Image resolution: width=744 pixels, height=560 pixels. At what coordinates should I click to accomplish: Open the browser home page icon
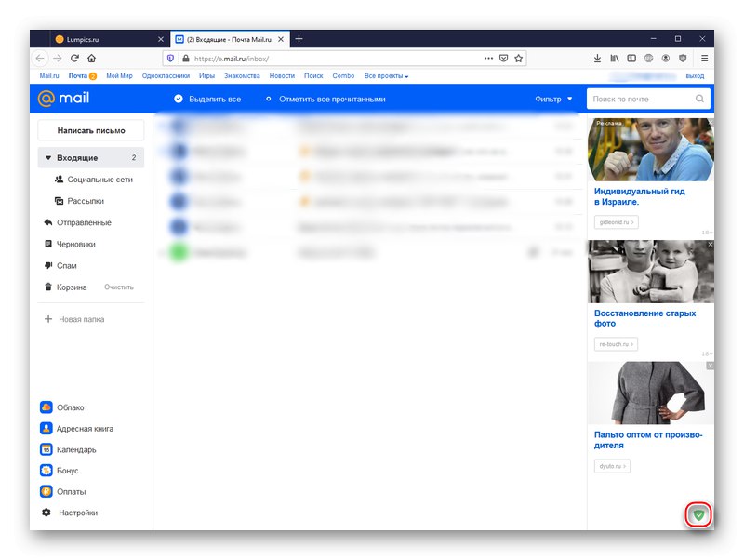[91, 59]
